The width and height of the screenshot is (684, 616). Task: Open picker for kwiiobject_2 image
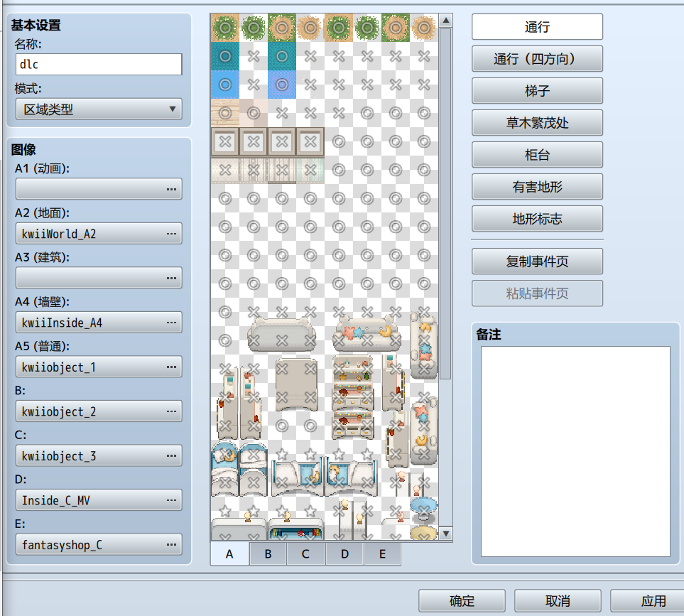coord(171,411)
